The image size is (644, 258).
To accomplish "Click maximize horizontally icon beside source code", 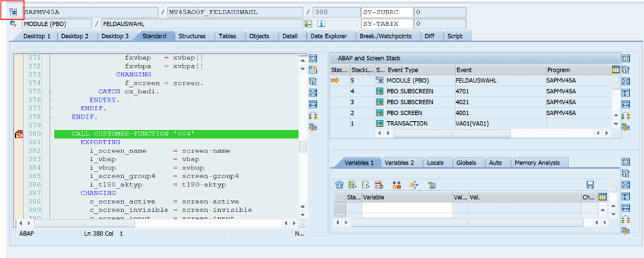I will point(313,104).
